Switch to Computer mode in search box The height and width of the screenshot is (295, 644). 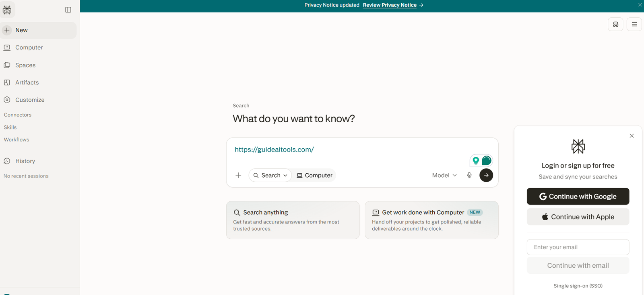314,175
